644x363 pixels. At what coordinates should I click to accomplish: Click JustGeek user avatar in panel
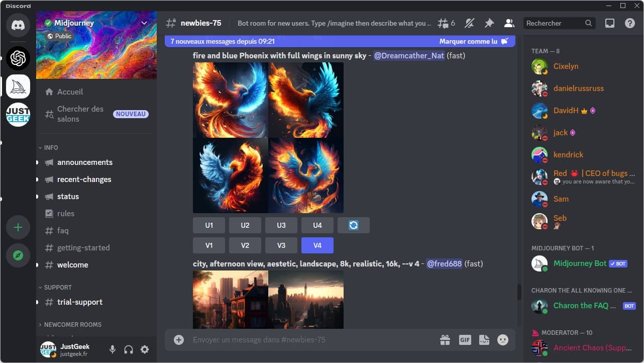point(48,349)
